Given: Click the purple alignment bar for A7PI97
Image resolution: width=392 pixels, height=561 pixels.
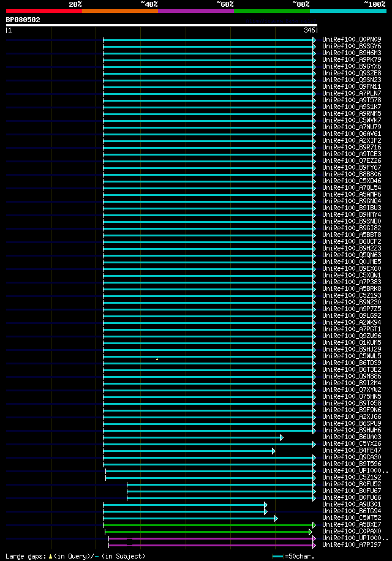Looking at the screenshot, I should (x=212, y=546).
